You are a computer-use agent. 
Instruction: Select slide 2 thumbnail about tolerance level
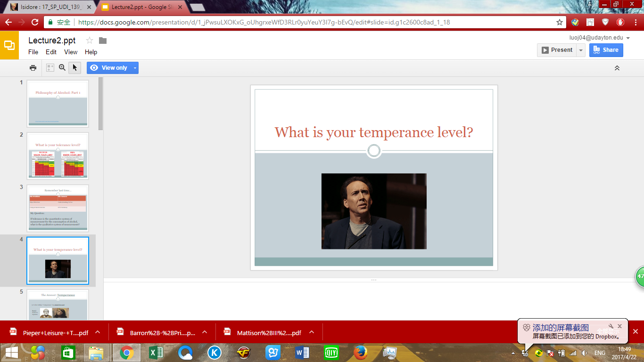[x=58, y=156]
